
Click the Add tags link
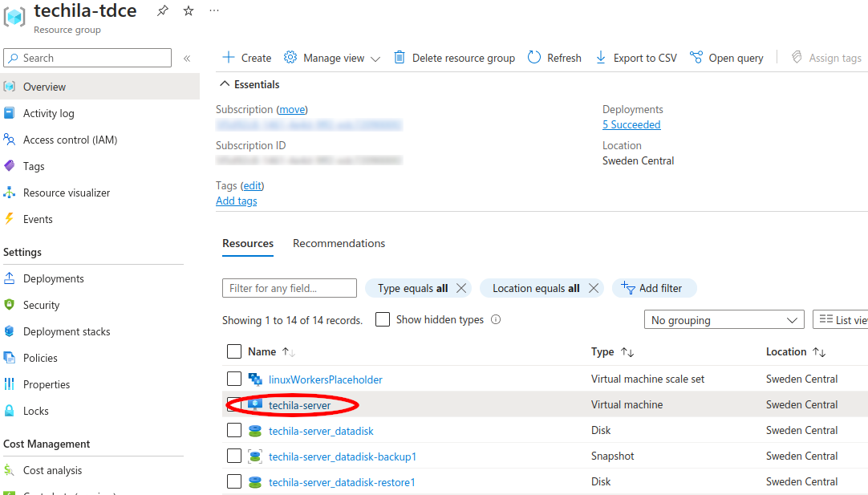[x=237, y=201]
